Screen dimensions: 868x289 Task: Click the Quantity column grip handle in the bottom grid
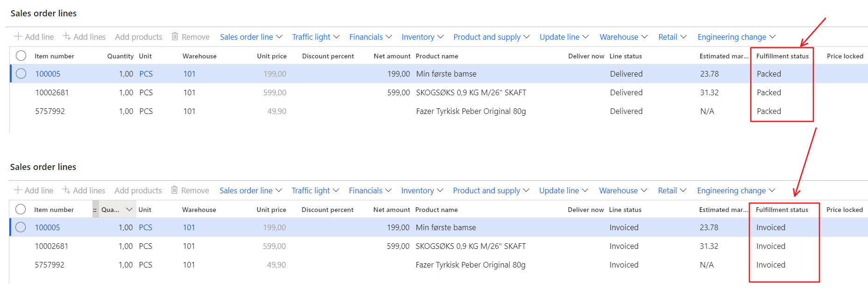95,210
